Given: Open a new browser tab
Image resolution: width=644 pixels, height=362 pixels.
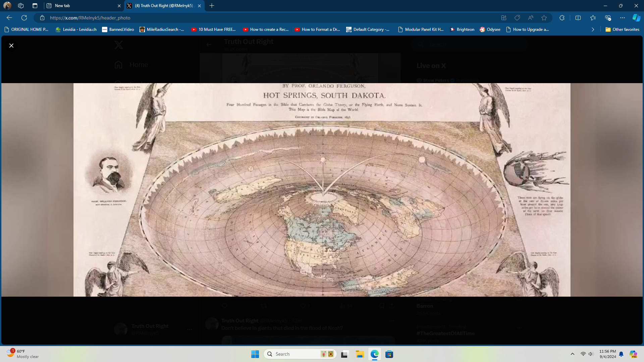Looking at the screenshot, I should tap(212, 6).
